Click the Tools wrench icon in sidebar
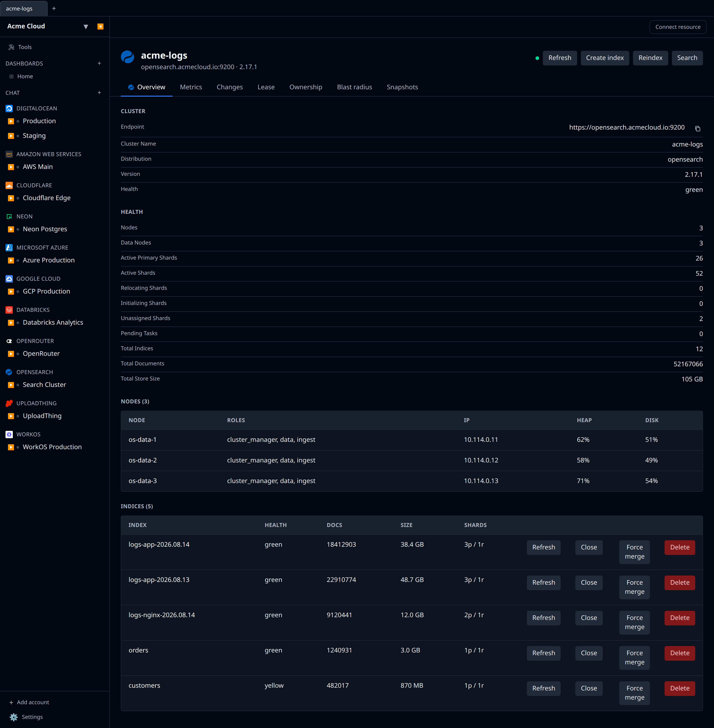 (11, 47)
